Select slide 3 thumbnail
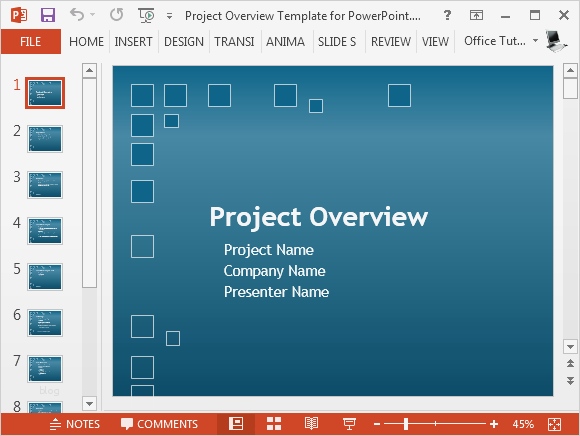This screenshot has width=580, height=436. click(x=45, y=185)
